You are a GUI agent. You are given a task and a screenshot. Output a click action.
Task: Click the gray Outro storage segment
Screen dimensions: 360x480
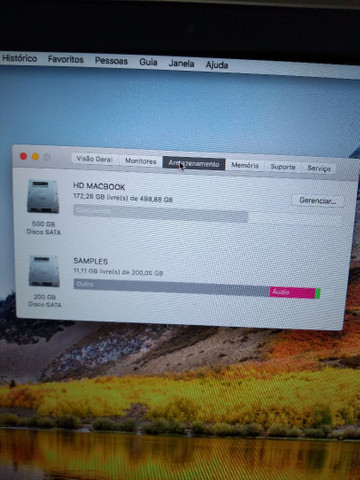[x=171, y=287]
